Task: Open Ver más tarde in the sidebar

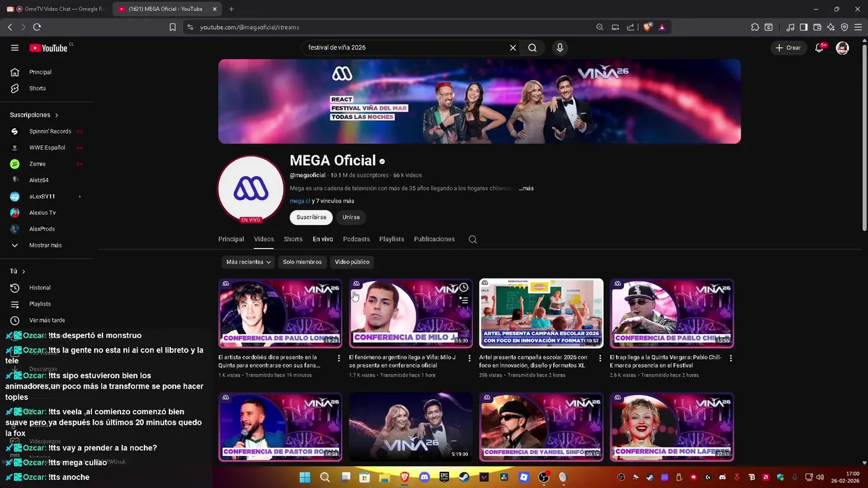Action: 47,320
